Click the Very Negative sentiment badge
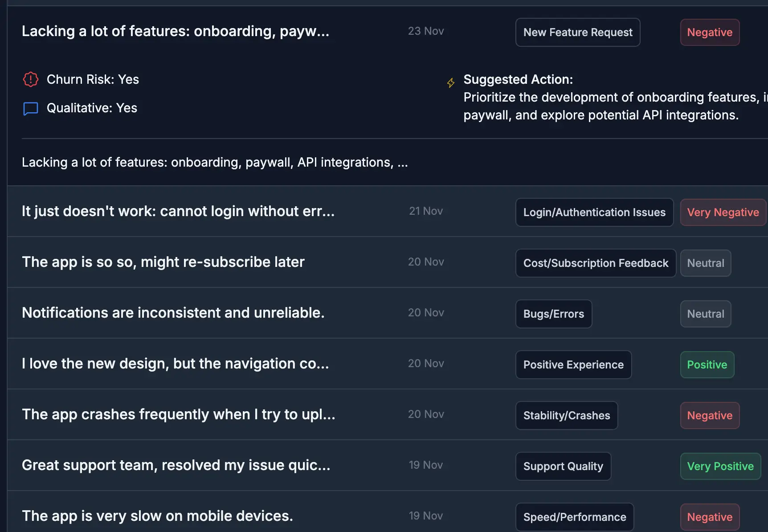The image size is (768, 532). tap(722, 213)
